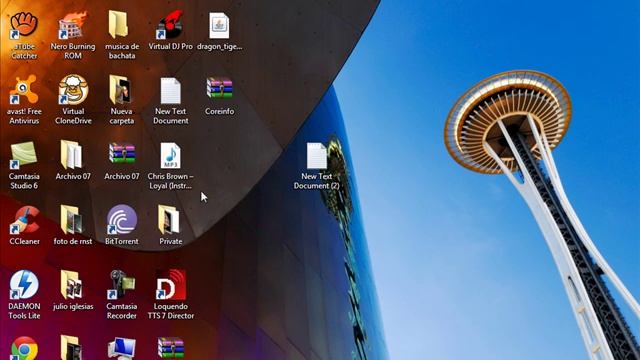Viewport: 640px width, 360px height.
Task: Select the New Text Document file
Action: point(170,91)
